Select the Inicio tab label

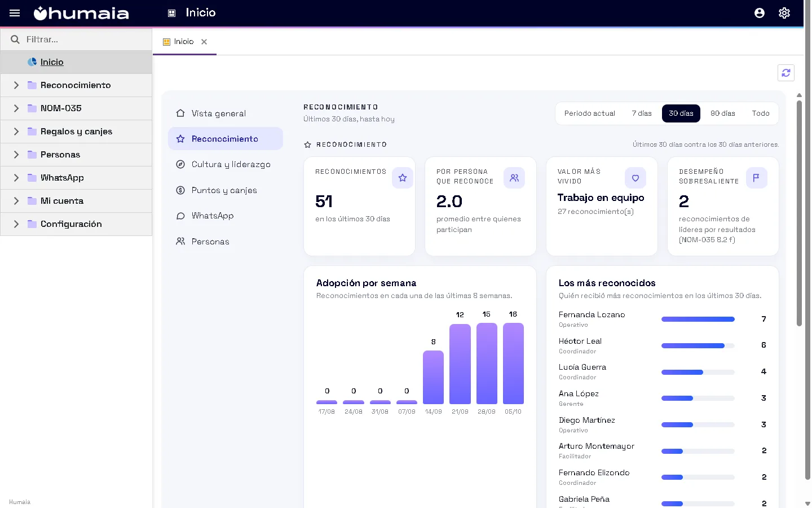click(184, 42)
